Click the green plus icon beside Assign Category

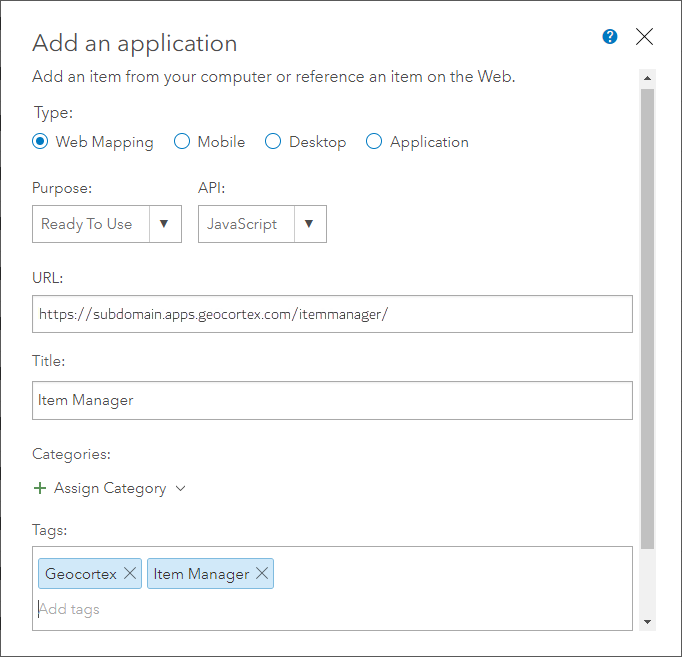40,488
